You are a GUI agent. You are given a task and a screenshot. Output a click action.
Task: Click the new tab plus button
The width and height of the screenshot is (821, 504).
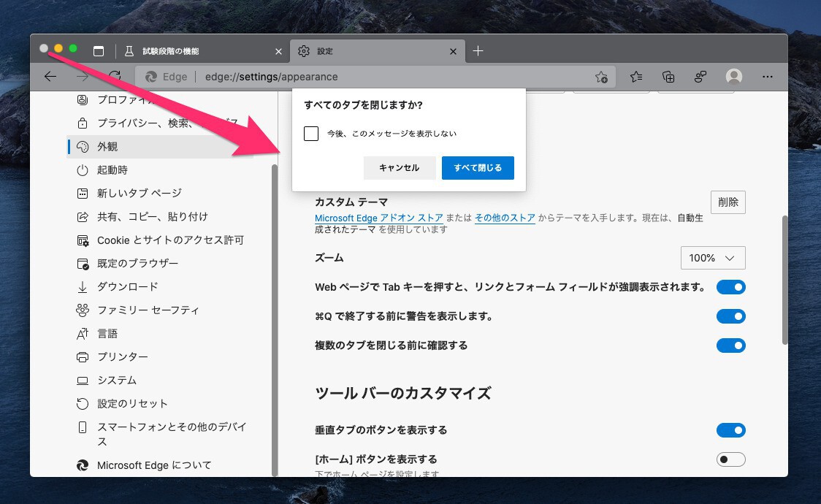pos(478,51)
